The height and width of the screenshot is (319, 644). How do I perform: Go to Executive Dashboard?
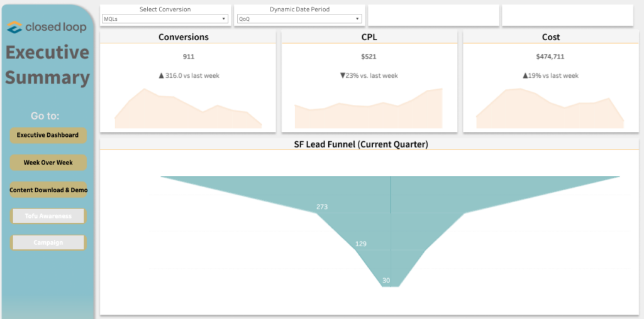coord(48,135)
